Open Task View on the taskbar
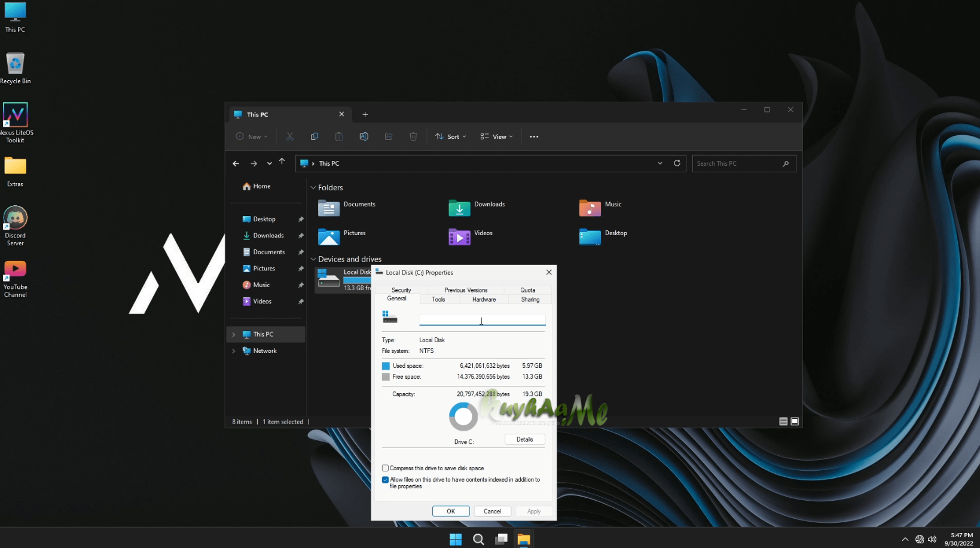This screenshot has width=980, height=548. pos(501,539)
